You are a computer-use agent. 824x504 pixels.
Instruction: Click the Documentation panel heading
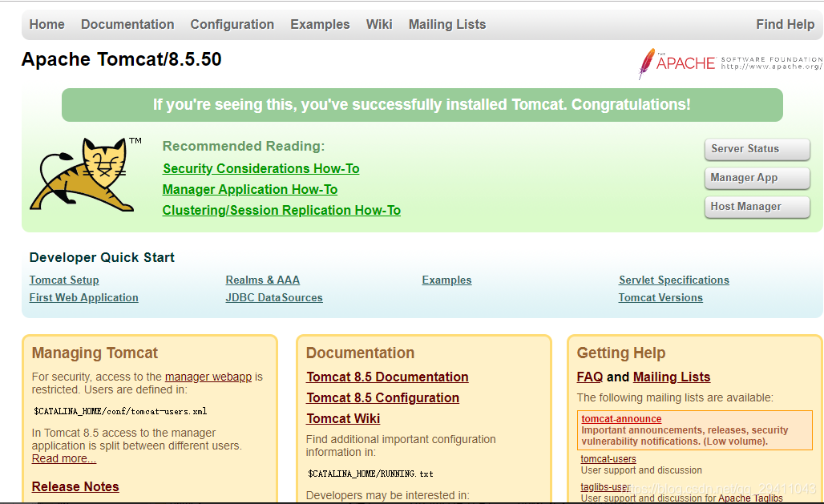coord(360,353)
